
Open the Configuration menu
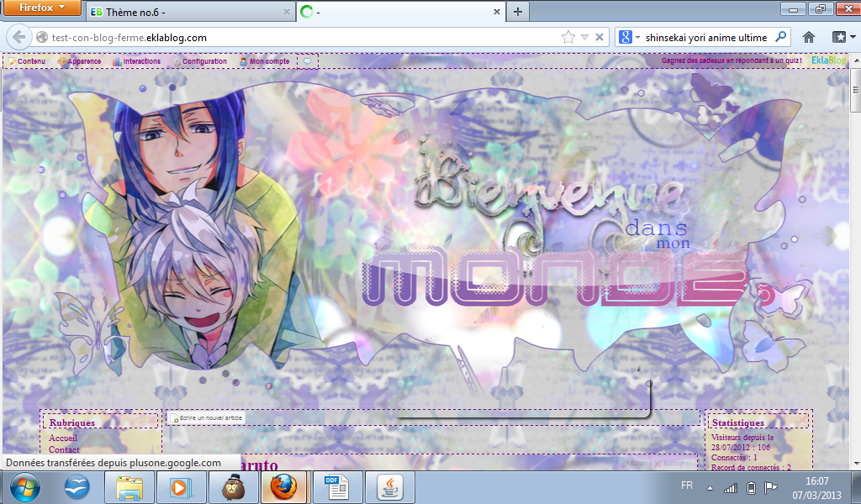click(200, 61)
